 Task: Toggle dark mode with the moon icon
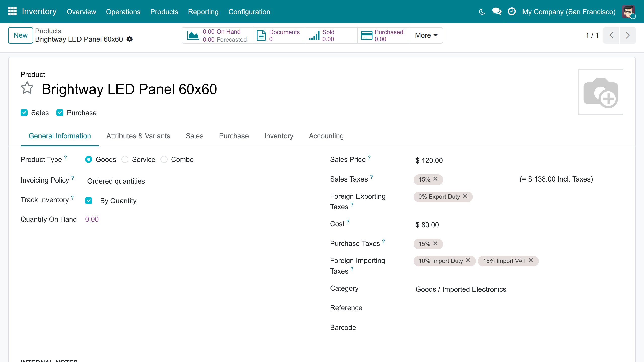tap(482, 12)
